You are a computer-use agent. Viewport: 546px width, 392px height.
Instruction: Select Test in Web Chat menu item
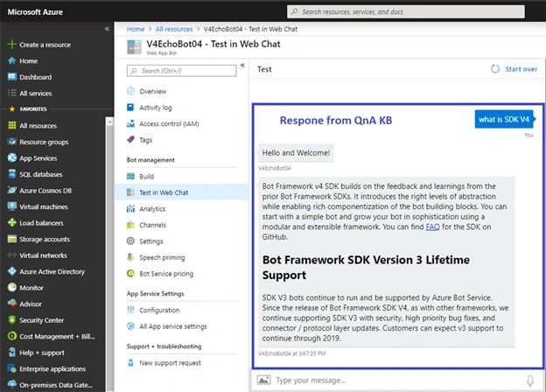pyautogui.click(x=181, y=192)
